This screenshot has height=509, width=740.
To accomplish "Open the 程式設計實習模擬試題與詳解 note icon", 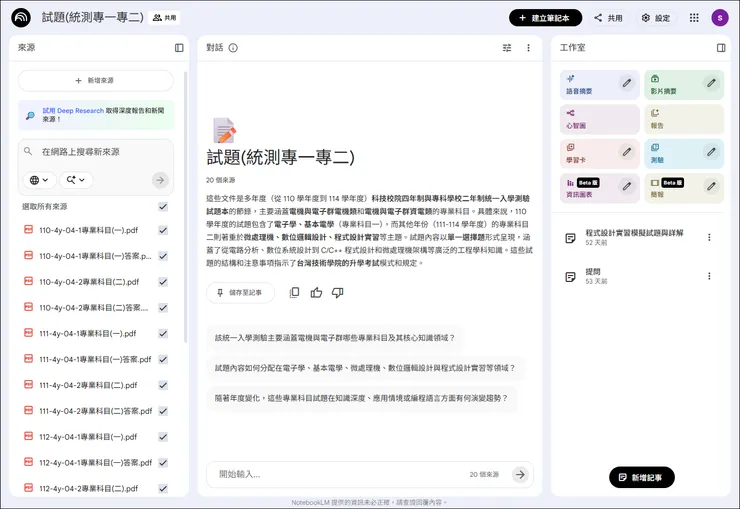I will (570, 238).
